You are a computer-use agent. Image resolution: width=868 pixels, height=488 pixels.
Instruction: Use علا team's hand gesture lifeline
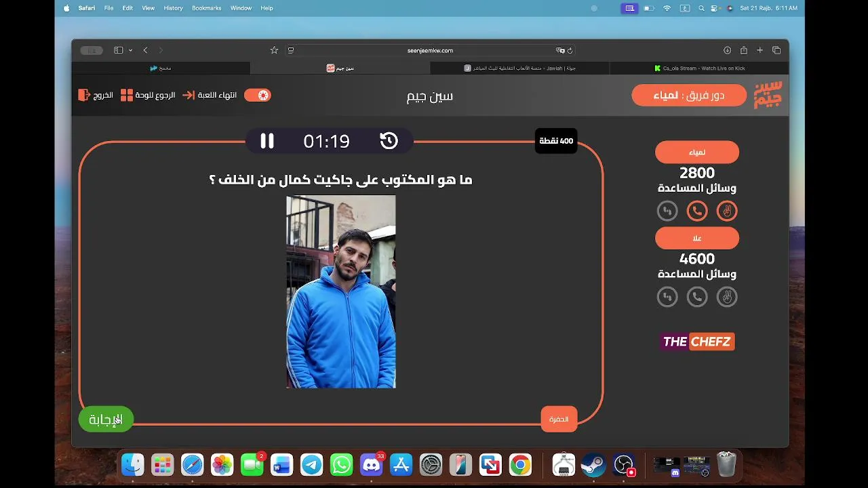pos(727,297)
